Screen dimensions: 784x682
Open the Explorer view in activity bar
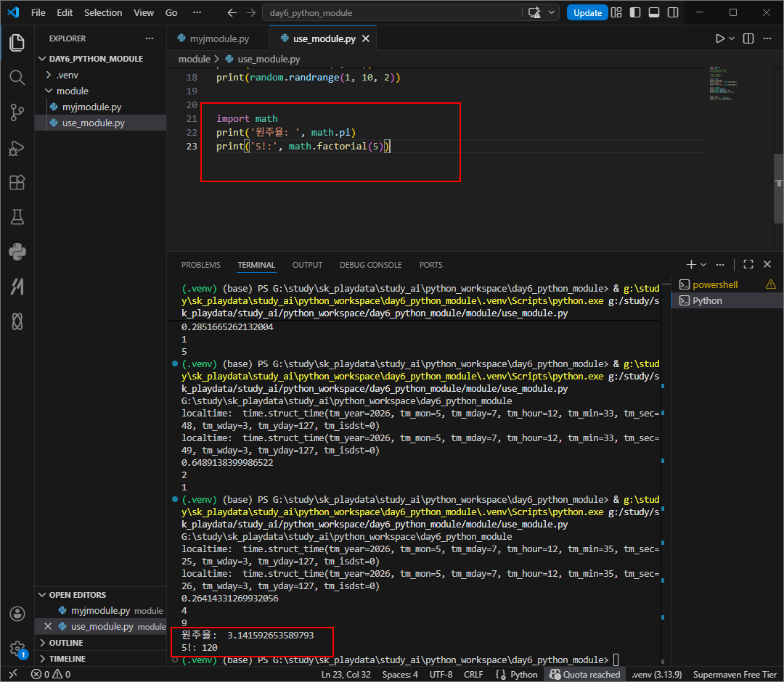17,43
